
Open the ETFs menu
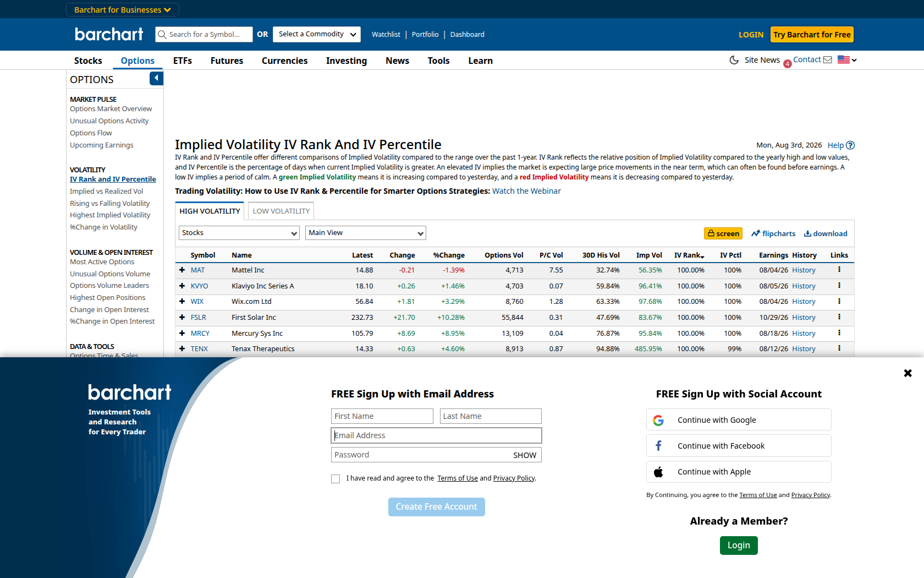tap(183, 61)
